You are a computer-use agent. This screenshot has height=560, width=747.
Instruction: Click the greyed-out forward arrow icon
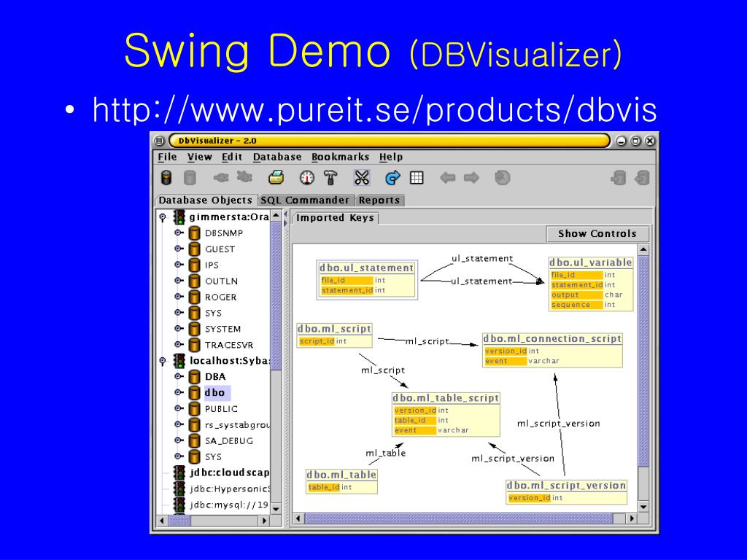pyautogui.click(x=471, y=178)
